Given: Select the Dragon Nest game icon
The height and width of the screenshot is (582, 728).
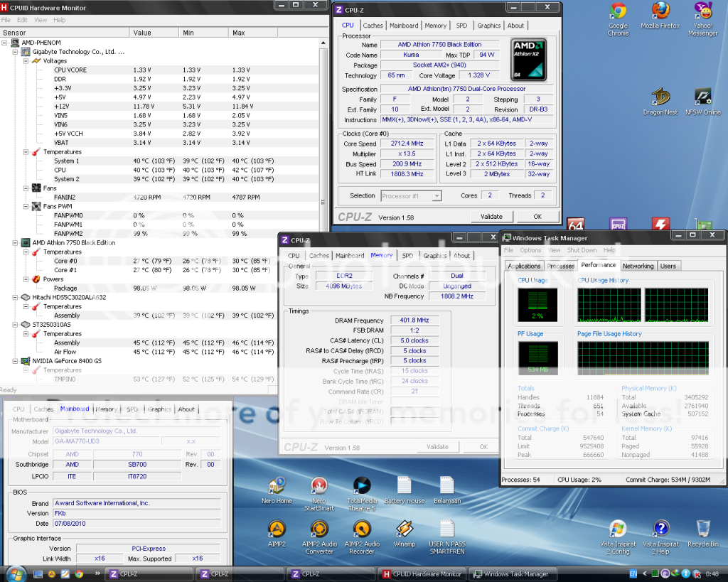Looking at the screenshot, I should [660, 102].
